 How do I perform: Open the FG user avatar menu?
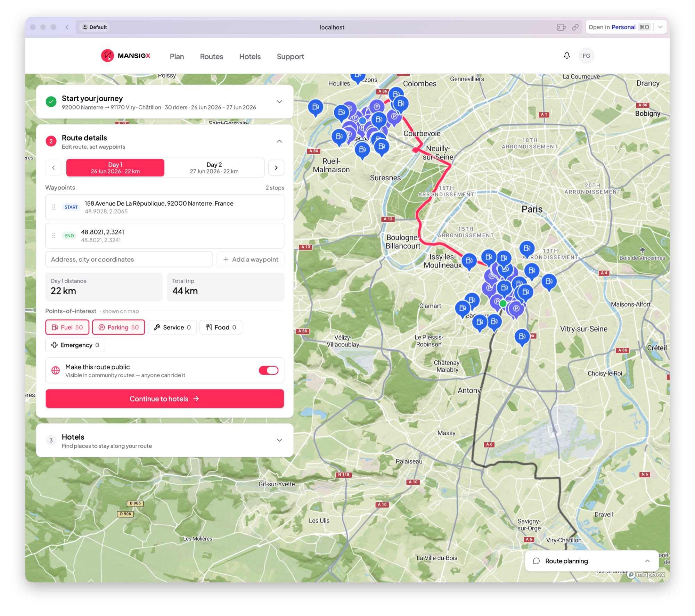586,56
